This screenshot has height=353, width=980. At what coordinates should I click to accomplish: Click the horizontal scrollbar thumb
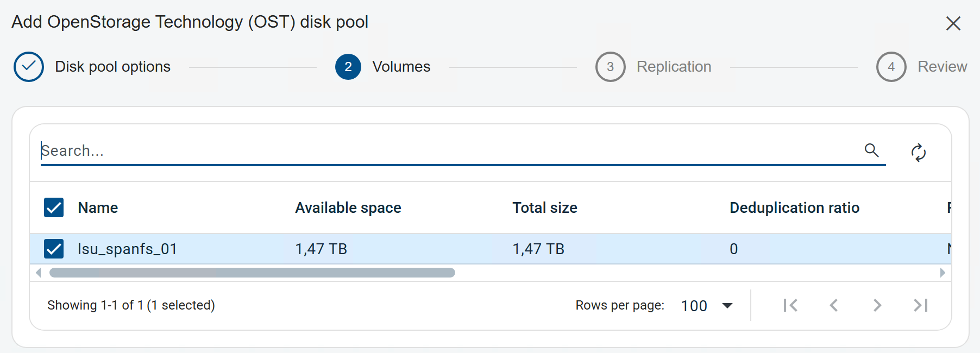(252, 273)
